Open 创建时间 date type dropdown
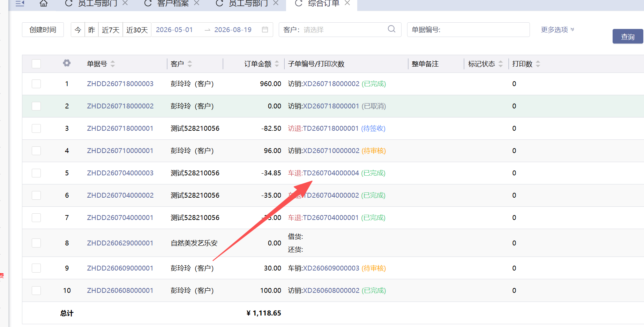 pos(43,30)
